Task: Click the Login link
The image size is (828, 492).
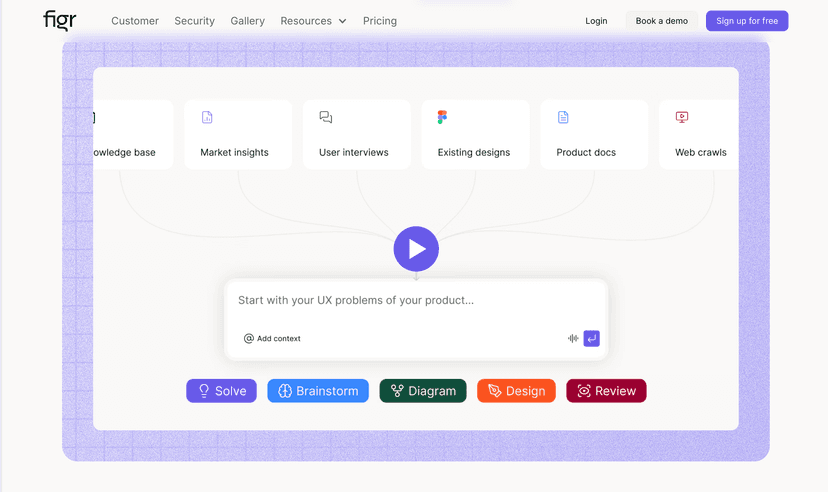Action: pyautogui.click(x=596, y=21)
